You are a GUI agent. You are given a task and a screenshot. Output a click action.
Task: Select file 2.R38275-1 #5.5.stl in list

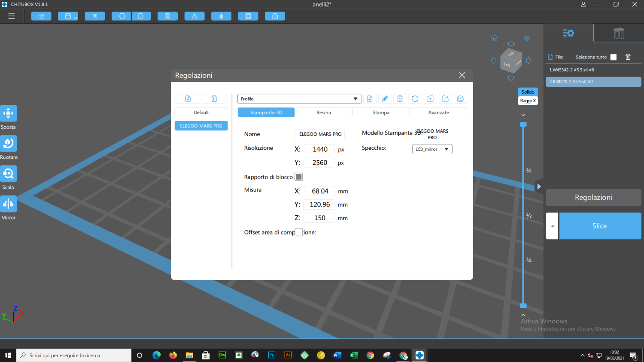tap(593, 82)
